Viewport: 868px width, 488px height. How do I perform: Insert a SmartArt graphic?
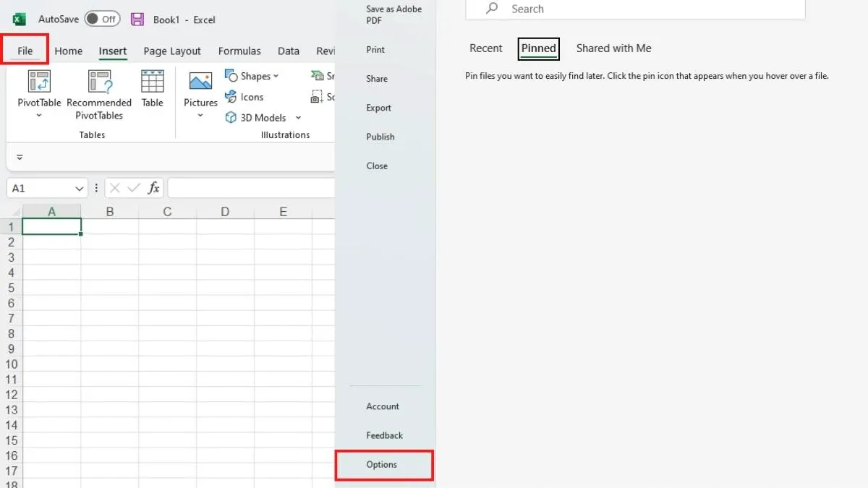pos(321,74)
